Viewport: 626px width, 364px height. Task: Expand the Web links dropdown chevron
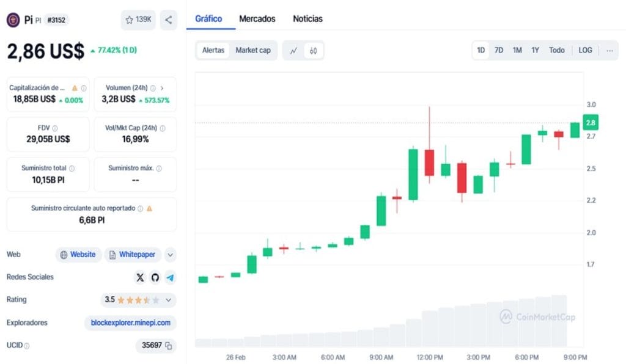tap(170, 255)
